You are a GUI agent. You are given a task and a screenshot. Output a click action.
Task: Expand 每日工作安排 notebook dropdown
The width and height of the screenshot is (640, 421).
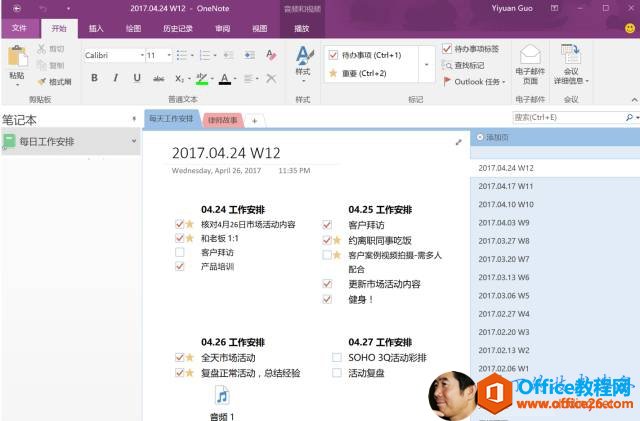coord(134,141)
